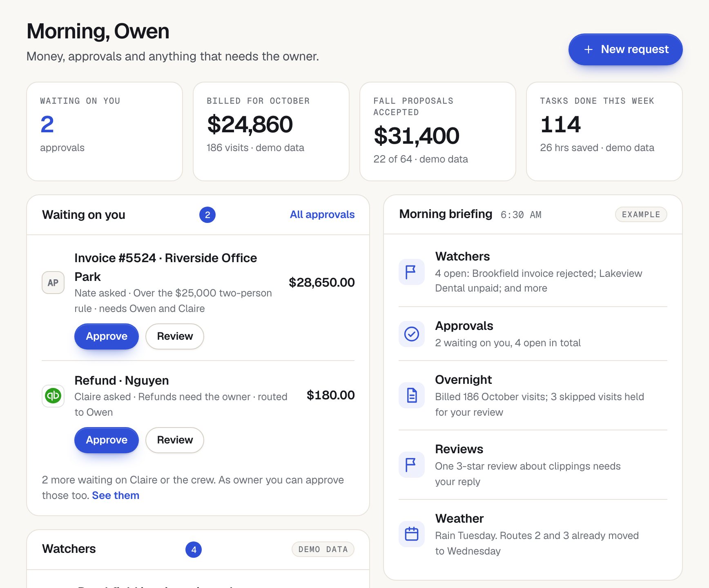Screen dimensions: 709x588
Task: Open the All approvals link
Action: [322, 214]
